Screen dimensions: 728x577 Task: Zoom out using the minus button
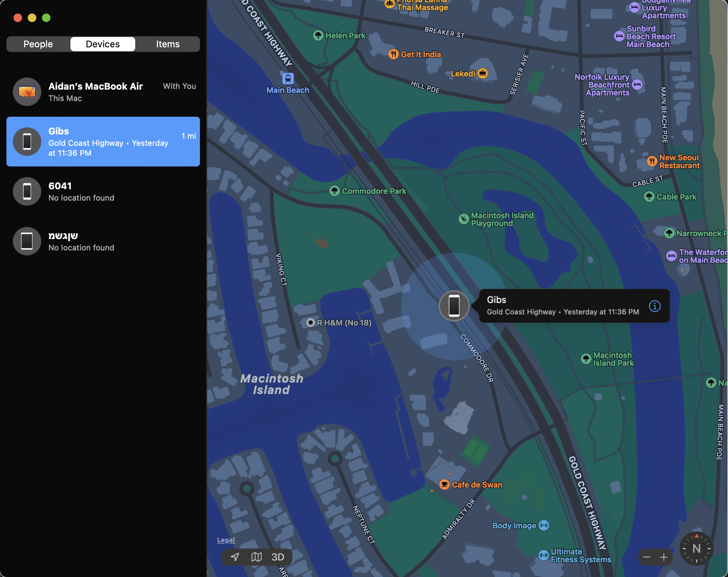click(x=646, y=557)
